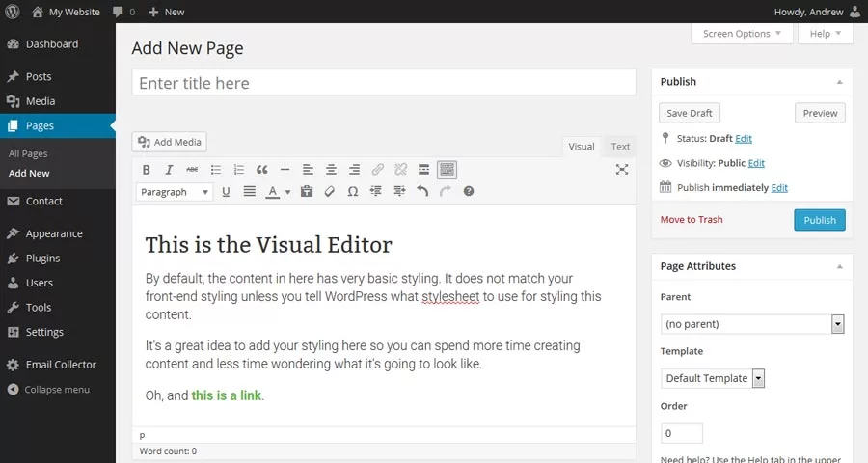Image resolution: width=868 pixels, height=463 pixels.
Task: Insert a special character with omega icon
Action: pos(353,192)
